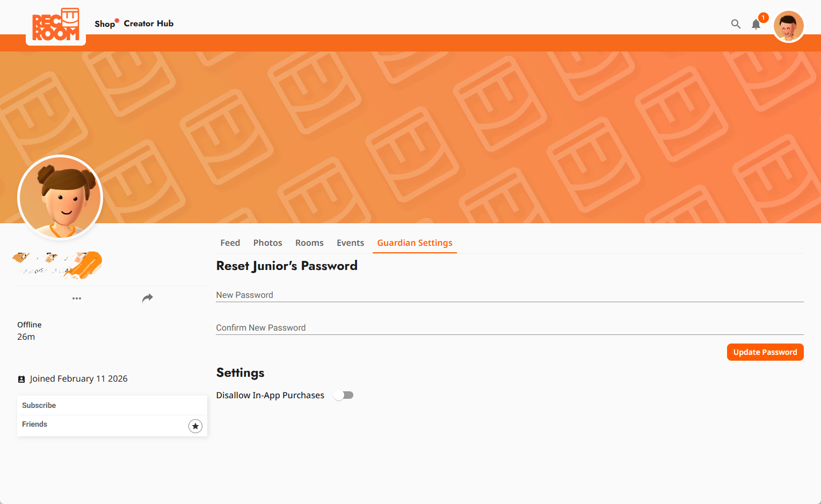This screenshot has width=821, height=504.
Task: Click Junior's circular profile picture
Action: [x=60, y=197]
